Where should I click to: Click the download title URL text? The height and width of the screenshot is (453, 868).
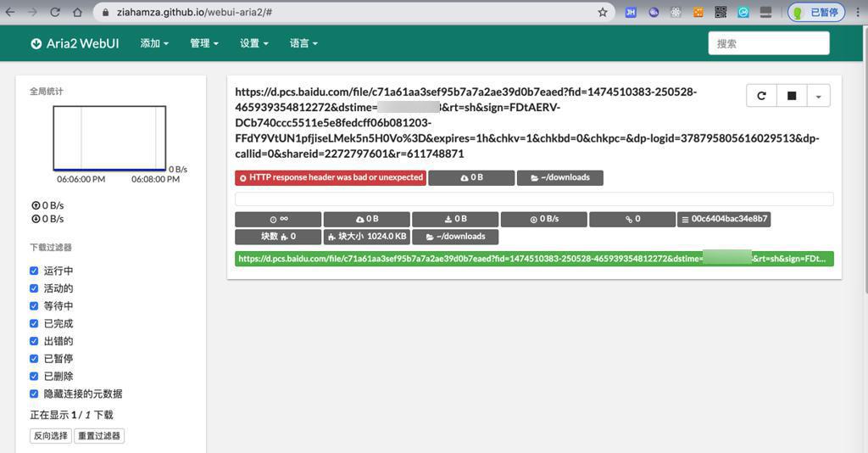click(527, 123)
